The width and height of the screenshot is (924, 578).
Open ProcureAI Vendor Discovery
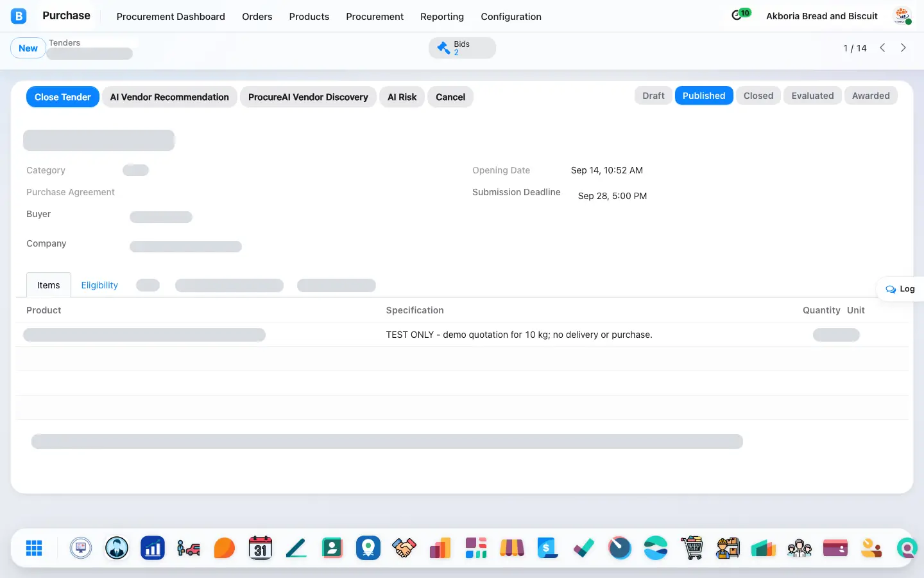308,97
